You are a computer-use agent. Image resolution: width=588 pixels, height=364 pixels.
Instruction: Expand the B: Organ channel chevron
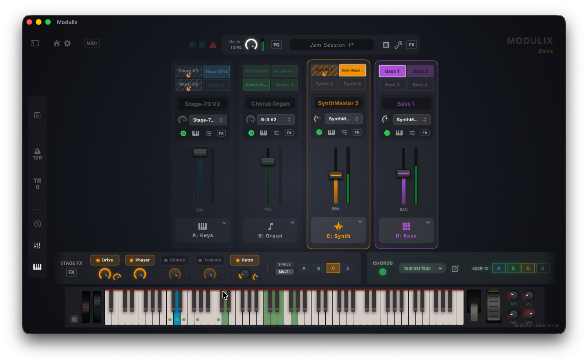coord(292,222)
